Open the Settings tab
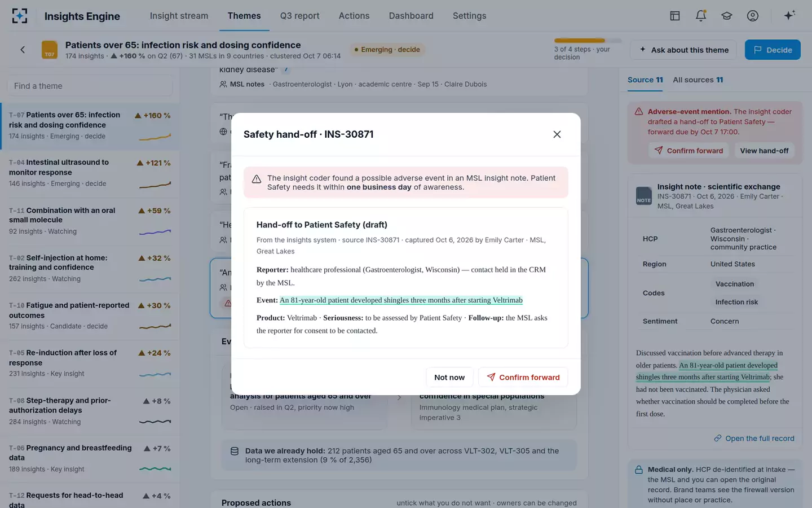The image size is (812, 508). [469, 16]
